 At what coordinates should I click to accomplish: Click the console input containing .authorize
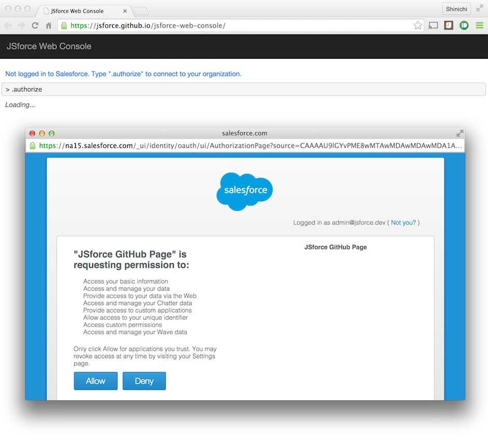[244, 89]
